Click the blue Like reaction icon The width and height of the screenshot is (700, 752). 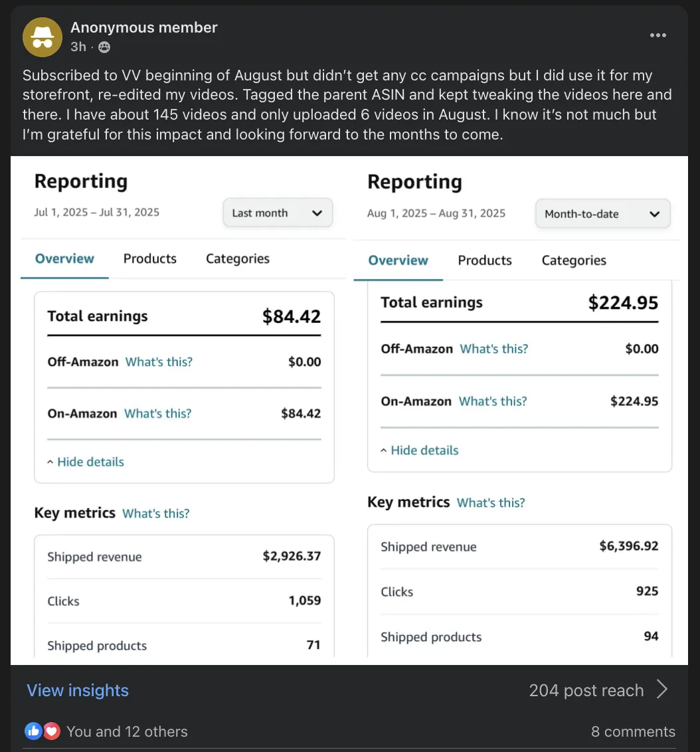click(x=33, y=731)
